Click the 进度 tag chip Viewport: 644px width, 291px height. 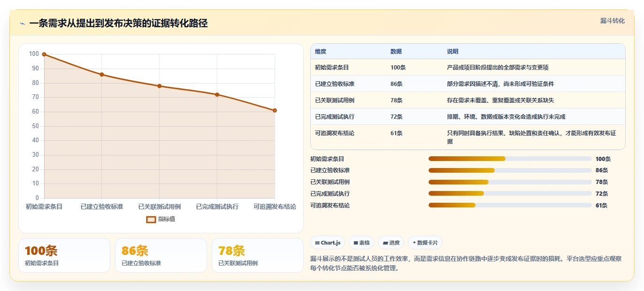(x=391, y=243)
